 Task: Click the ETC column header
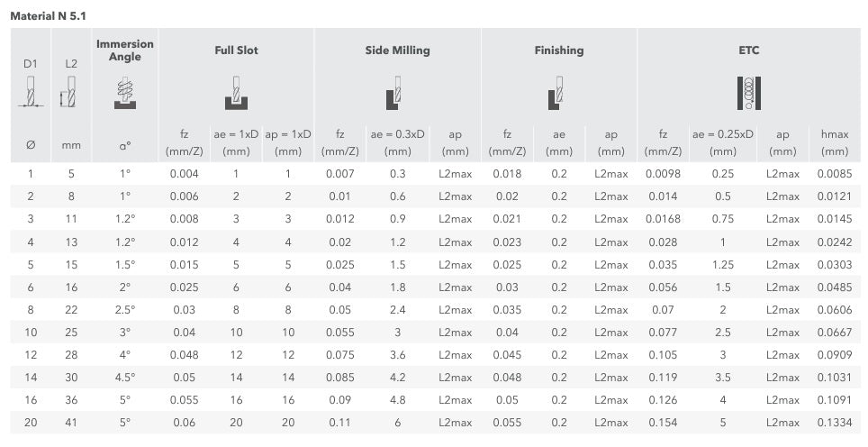[x=749, y=50]
